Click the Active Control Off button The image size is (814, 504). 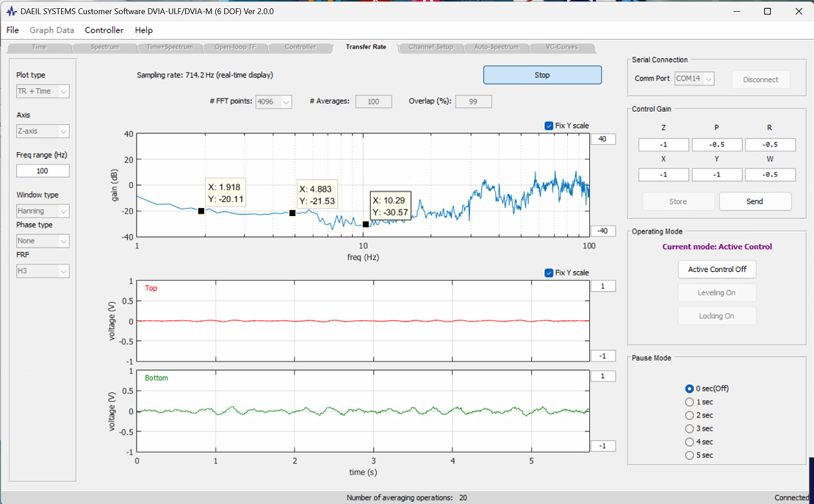[717, 270]
